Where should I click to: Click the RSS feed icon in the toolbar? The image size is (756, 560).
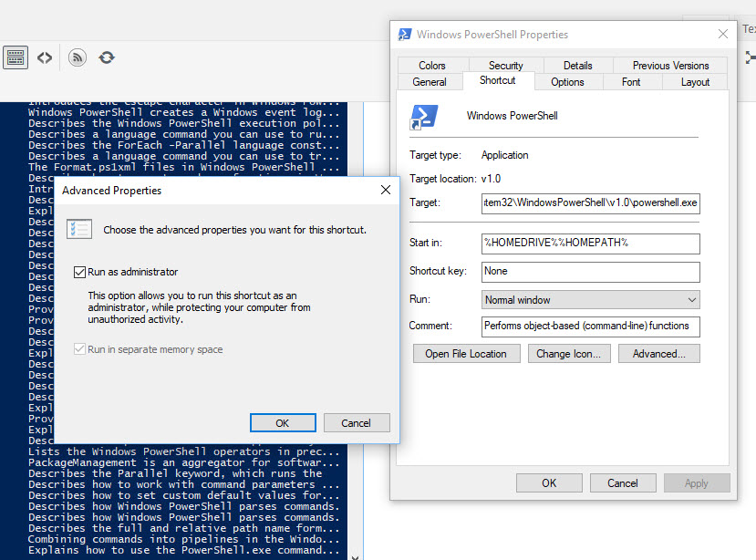(78, 57)
